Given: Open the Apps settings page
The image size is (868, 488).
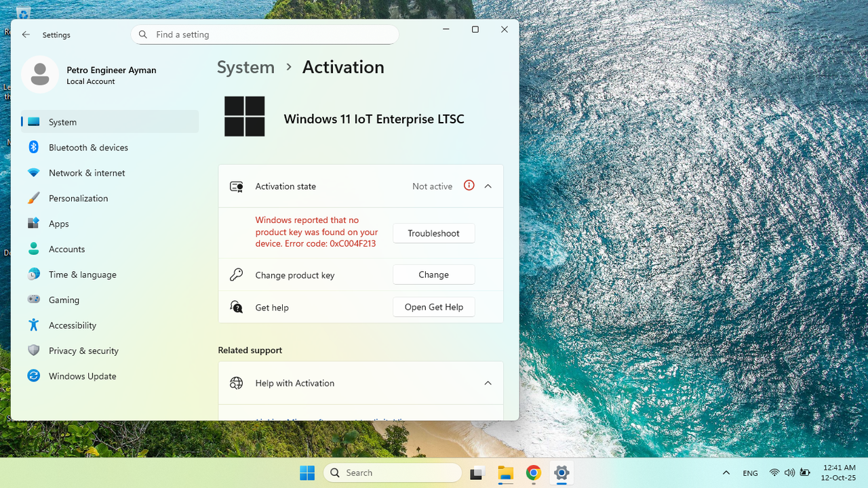Looking at the screenshot, I should coord(110,224).
